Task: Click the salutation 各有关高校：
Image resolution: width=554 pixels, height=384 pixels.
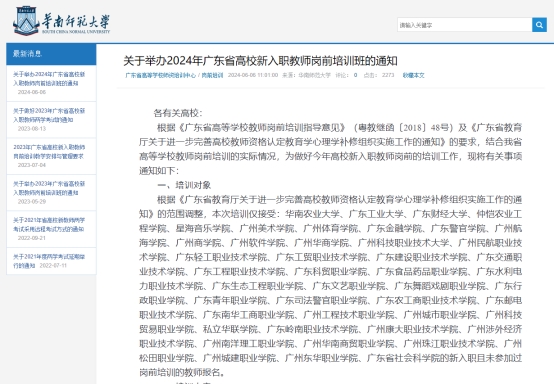Action: (178, 113)
